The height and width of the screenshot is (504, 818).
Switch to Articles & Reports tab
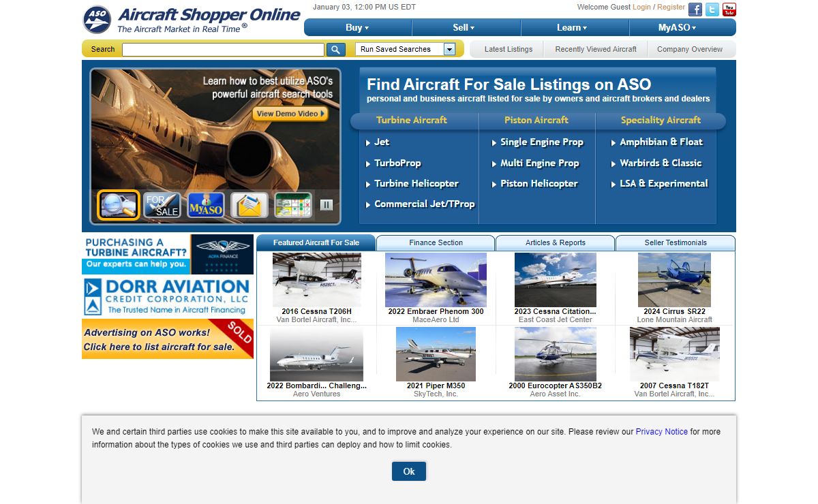click(x=555, y=242)
